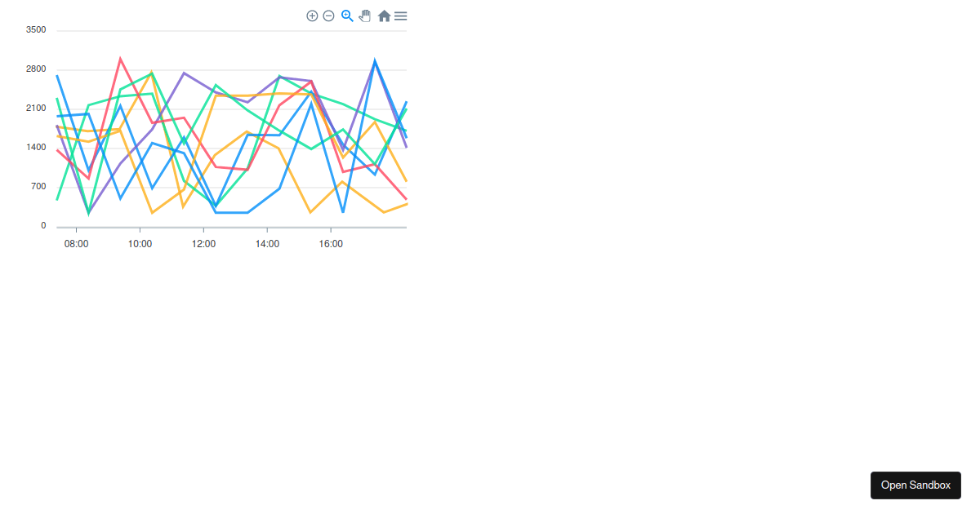980x514 pixels.
Task: Activate the Selection Zoom magnifier tool
Action: click(x=346, y=15)
